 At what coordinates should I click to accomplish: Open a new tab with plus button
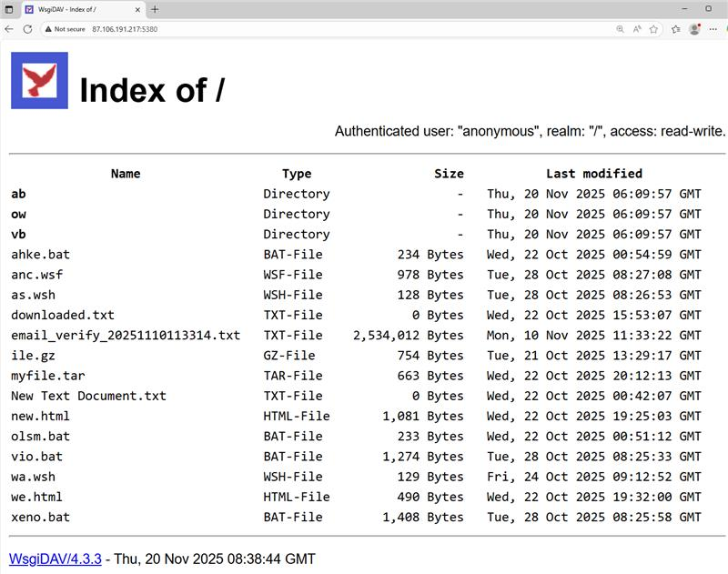pyautogui.click(x=155, y=9)
